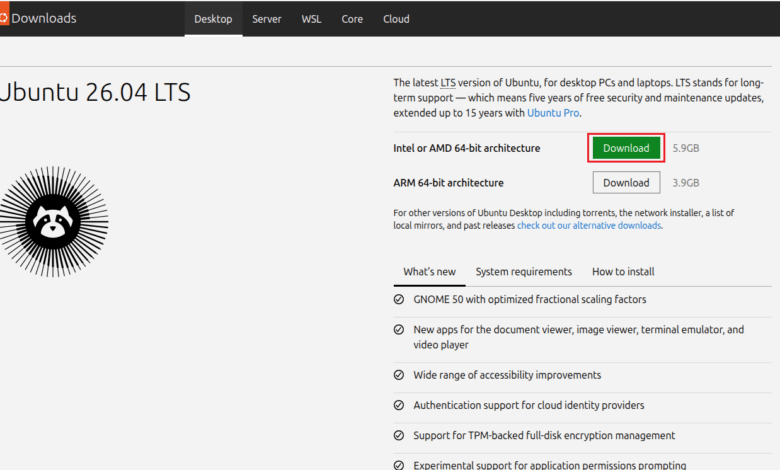This screenshot has height=470, width=780.
Task: Click the 5.9GB file size text
Action: click(686, 148)
